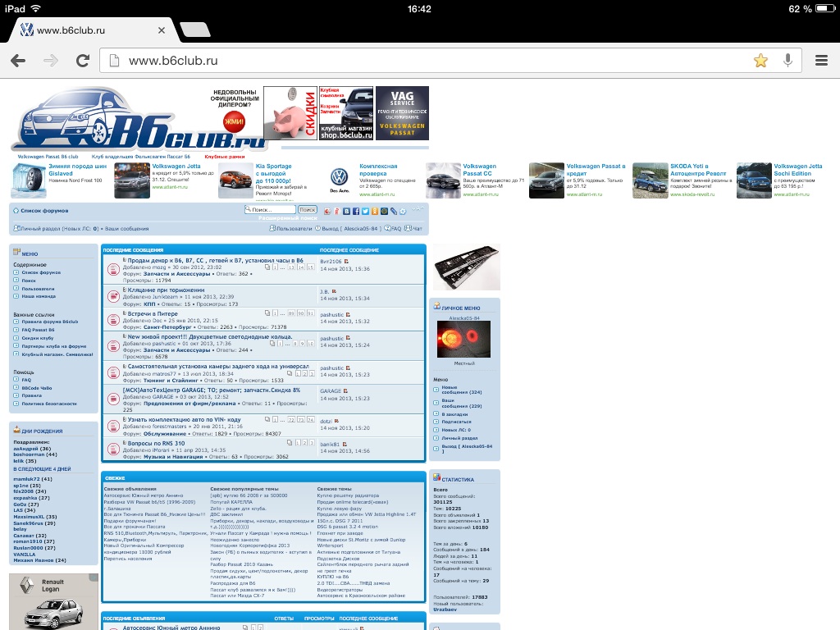Image resolution: width=840 pixels, height=630 pixels.
Task: Reload the page with the refresh icon
Action: [82, 61]
